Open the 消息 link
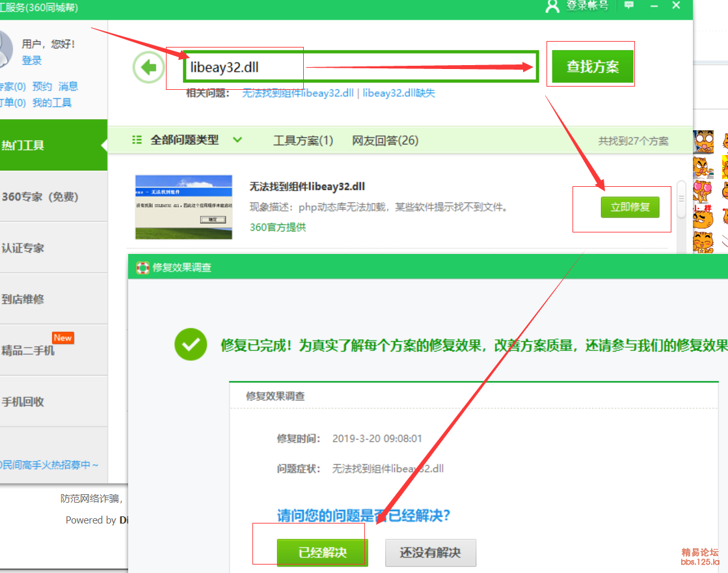The width and height of the screenshot is (728, 573). (68, 87)
